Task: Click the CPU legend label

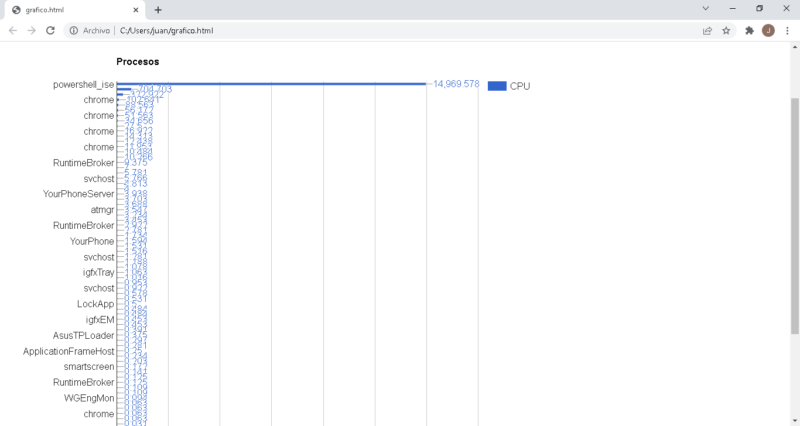Action: pos(520,86)
